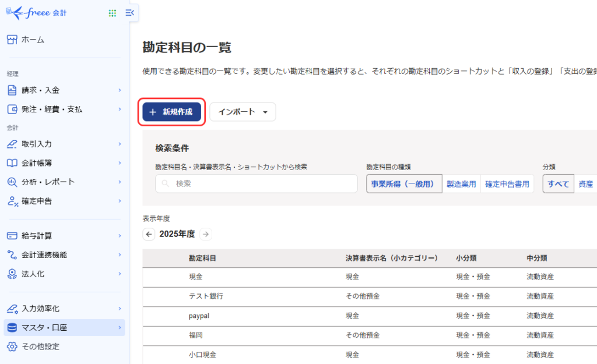The width and height of the screenshot is (597, 364).
Task: Open その他設定 gear icon
Action: [x=12, y=347]
